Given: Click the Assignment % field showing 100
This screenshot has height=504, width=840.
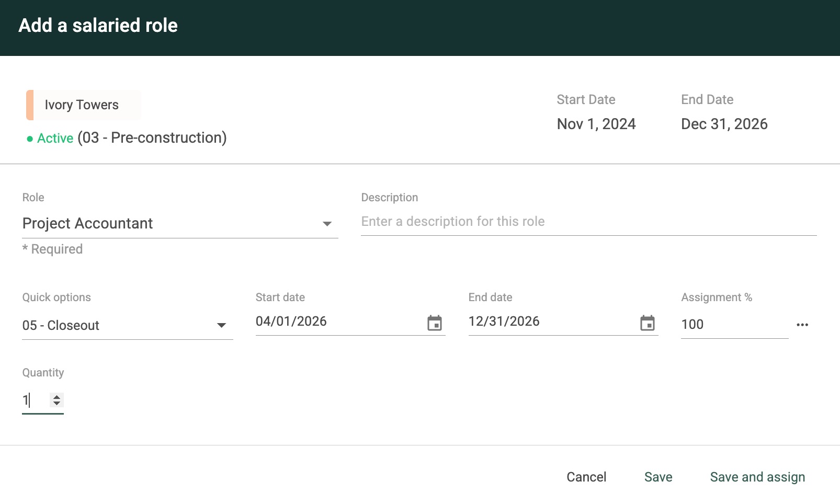Looking at the screenshot, I should click(734, 325).
